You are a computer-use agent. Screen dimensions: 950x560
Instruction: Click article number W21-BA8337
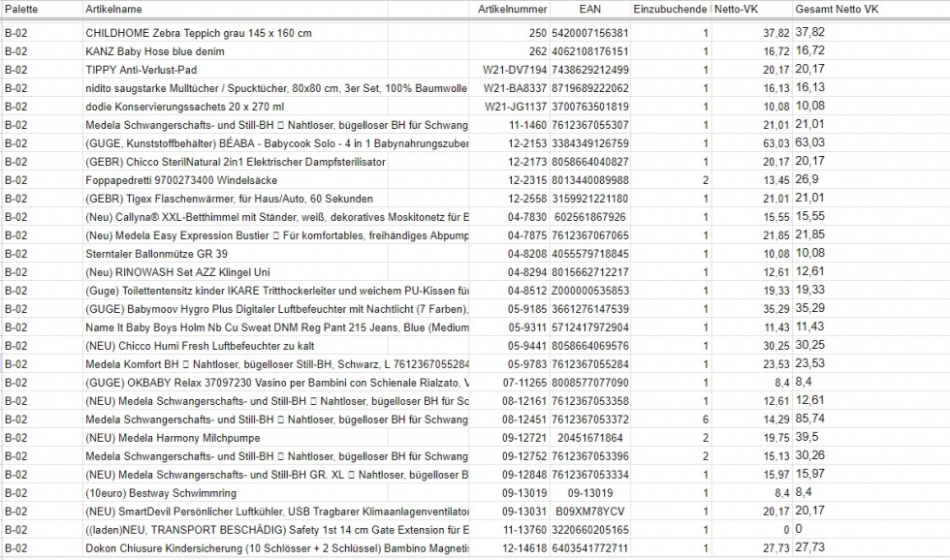point(515,88)
